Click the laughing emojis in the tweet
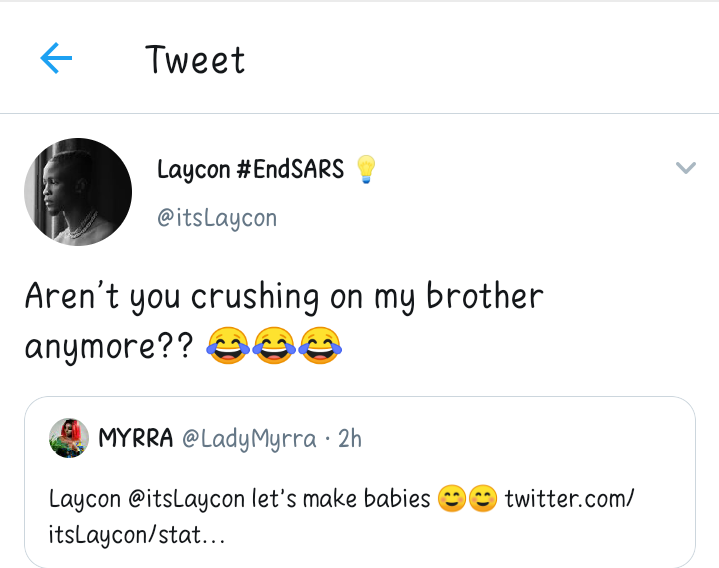The height and width of the screenshot is (568, 719). (x=273, y=347)
